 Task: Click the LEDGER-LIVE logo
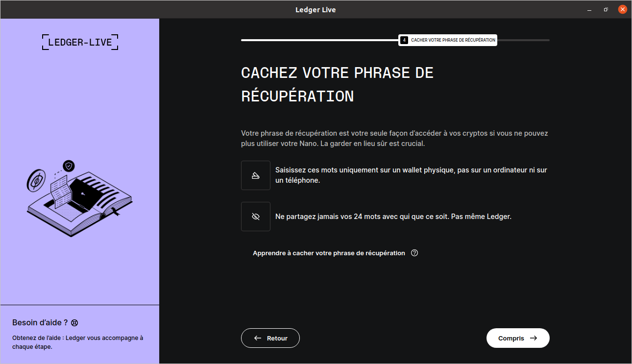tap(80, 42)
